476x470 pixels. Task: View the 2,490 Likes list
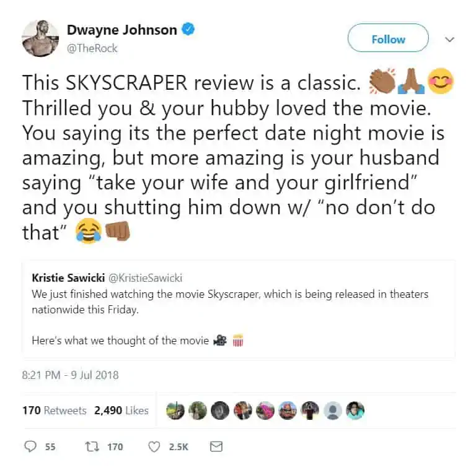pyautogui.click(x=121, y=411)
